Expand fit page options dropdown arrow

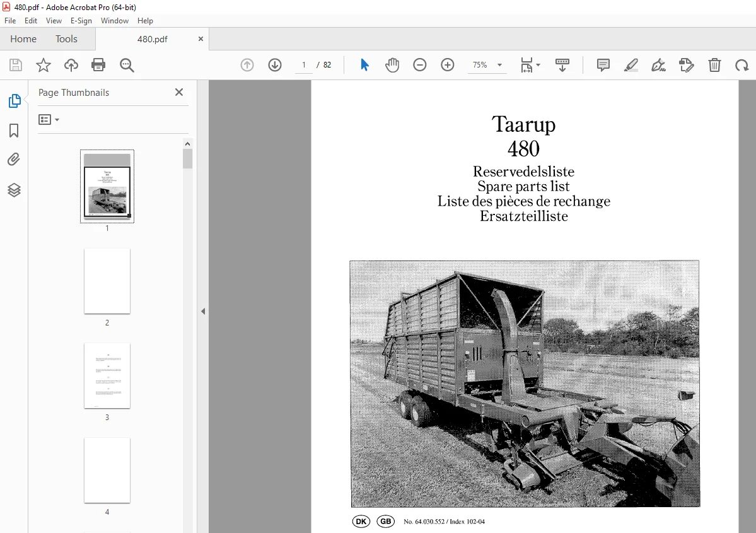[x=538, y=64]
